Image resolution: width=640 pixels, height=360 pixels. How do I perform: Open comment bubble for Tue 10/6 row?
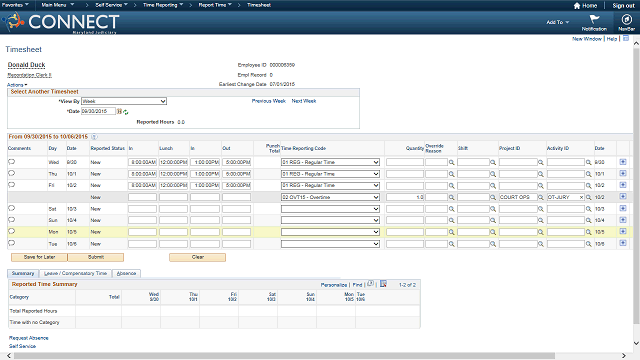(11, 243)
